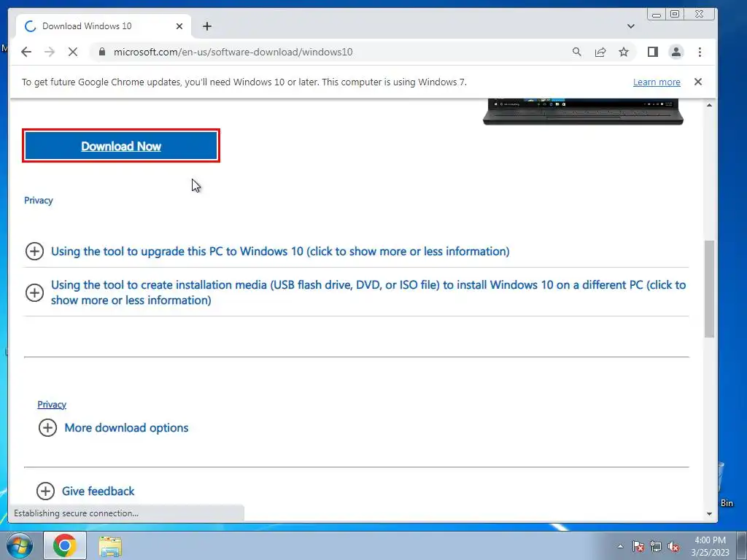747x560 pixels.
Task: Open underlined Privacy link above More download options
Action: coord(52,405)
